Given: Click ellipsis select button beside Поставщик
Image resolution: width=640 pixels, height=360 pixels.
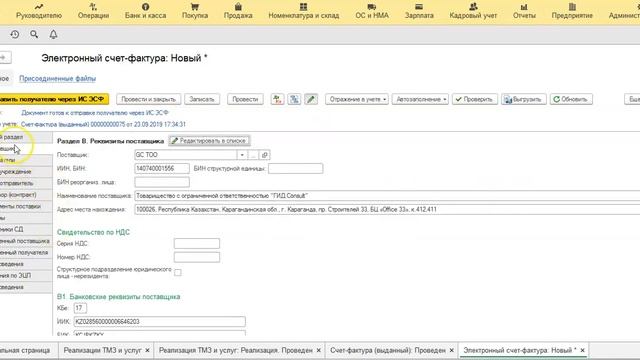Looking at the screenshot, I should coord(253,155).
